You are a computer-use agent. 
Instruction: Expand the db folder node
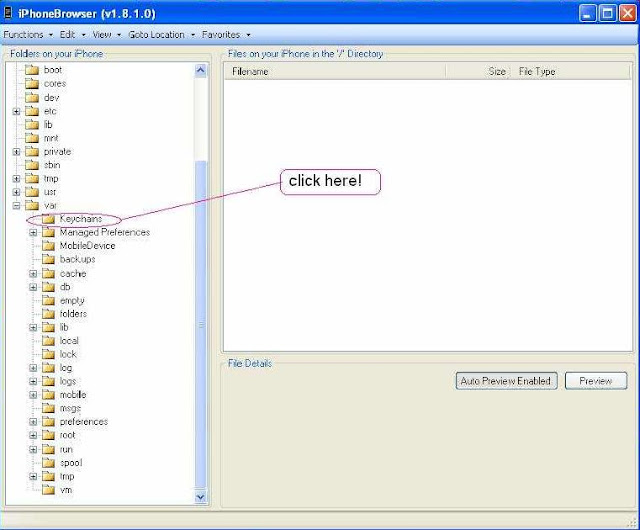(33, 287)
